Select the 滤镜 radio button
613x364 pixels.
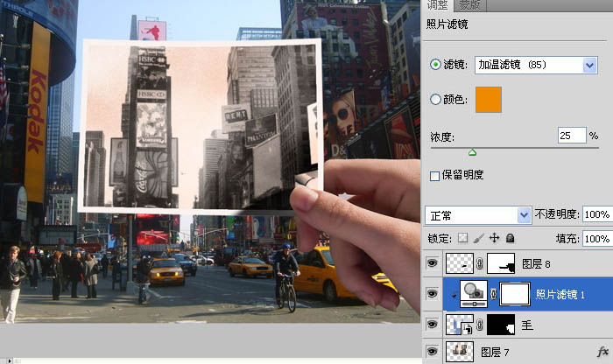[435, 65]
